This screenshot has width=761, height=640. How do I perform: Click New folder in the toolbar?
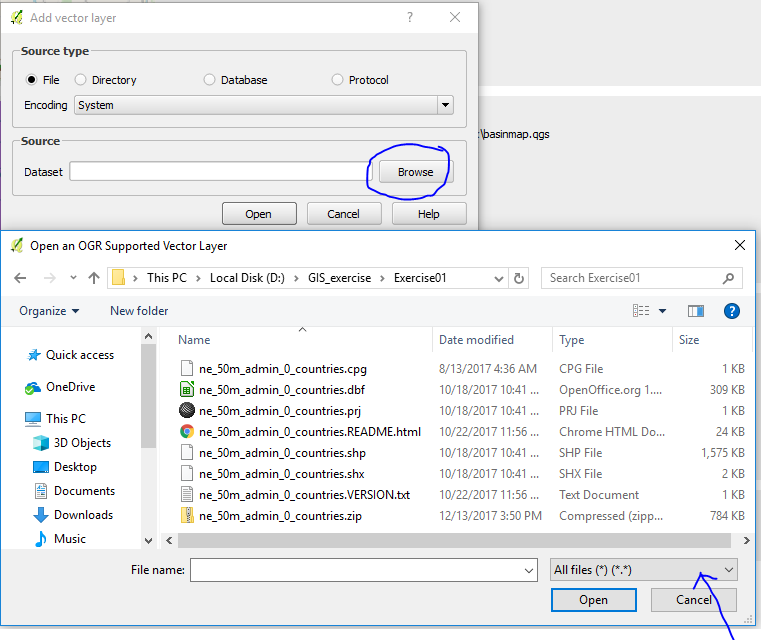(x=139, y=311)
